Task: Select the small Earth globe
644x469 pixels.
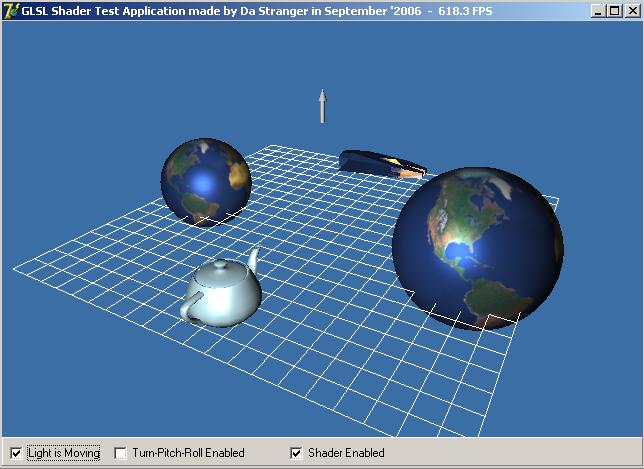Action: pos(206,182)
